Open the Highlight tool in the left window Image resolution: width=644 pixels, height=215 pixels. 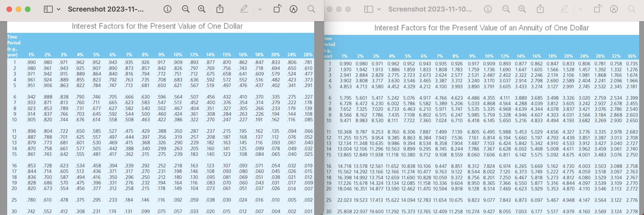(244, 9)
